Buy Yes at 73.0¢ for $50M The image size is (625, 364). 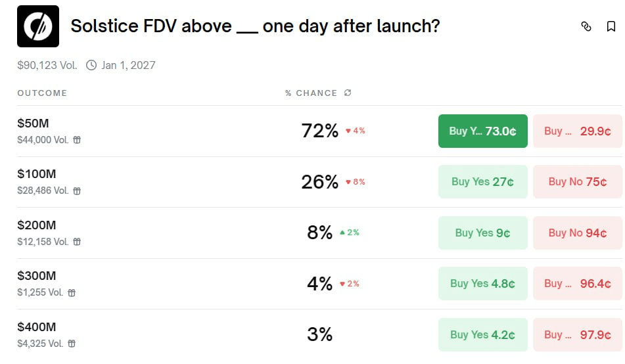pyautogui.click(x=482, y=131)
